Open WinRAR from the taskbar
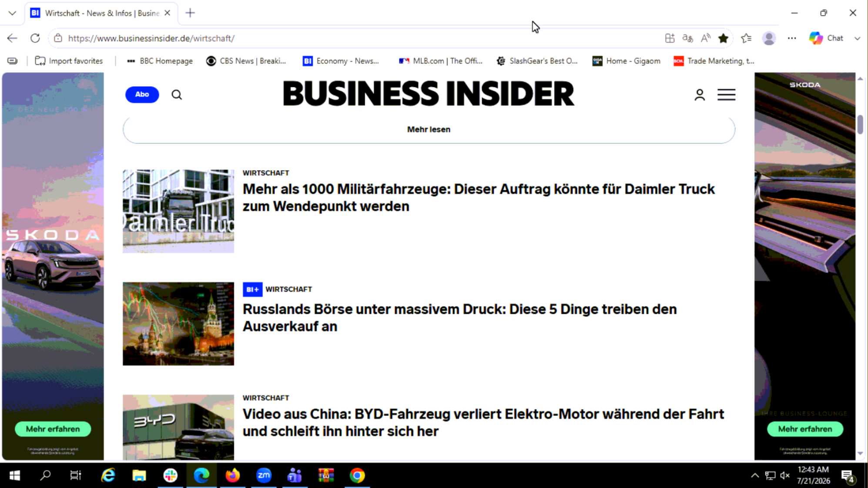 (x=326, y=475)
